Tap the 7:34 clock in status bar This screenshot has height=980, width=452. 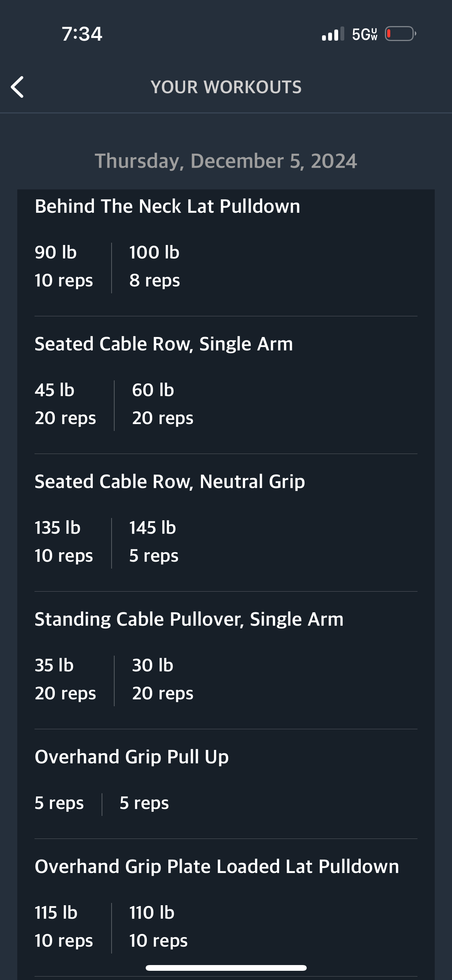tap(82, 34)
